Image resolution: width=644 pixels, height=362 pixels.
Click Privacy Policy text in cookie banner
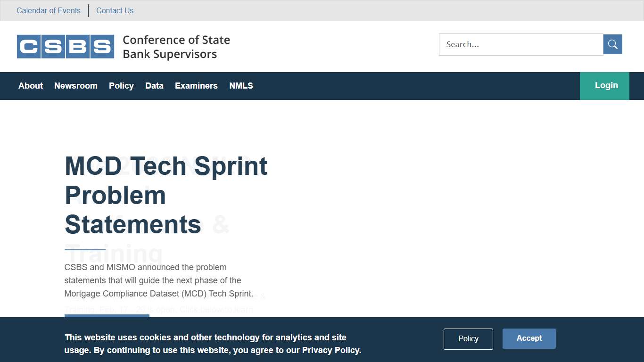(331, 350)
